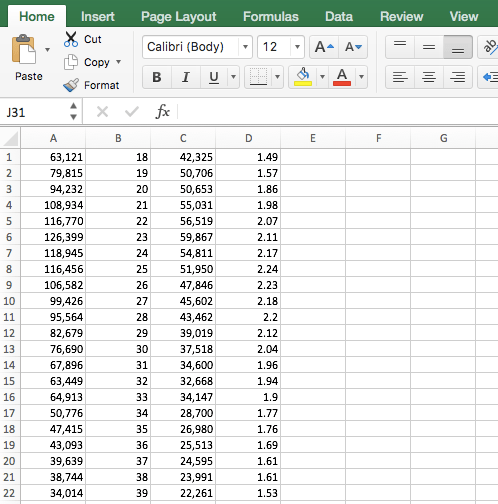The image size is (498, 504).
Task: Open the Page Layout tab
Action: click(x=179, y=16)
